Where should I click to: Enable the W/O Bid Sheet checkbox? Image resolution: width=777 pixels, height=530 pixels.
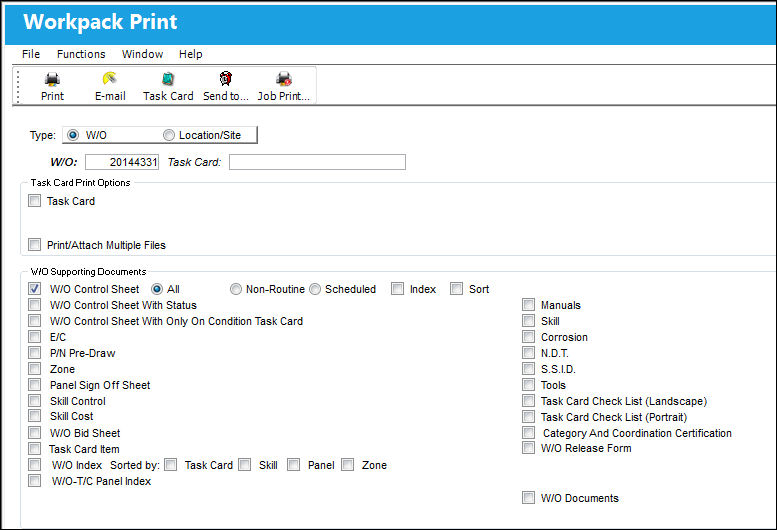click(34, 432)
